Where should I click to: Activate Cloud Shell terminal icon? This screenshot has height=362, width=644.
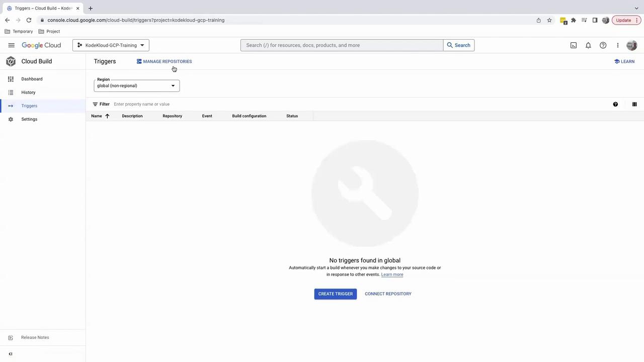pos(574,45)
